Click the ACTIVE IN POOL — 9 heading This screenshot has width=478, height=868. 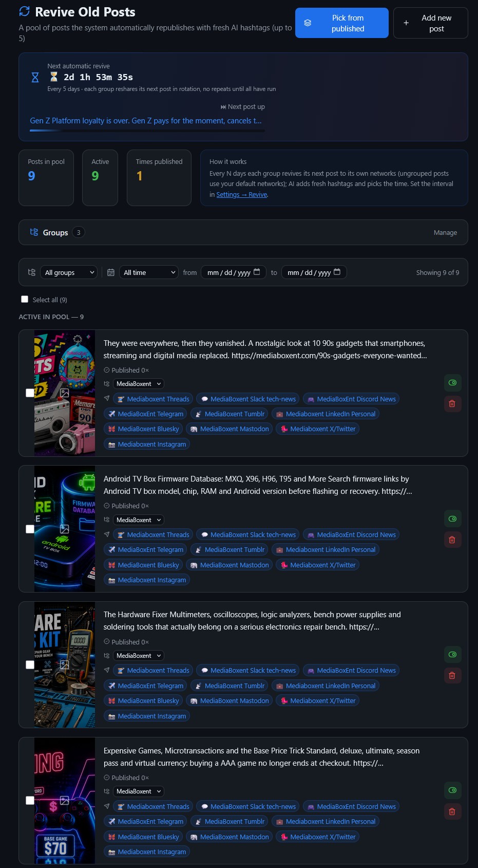pos(51,317)
